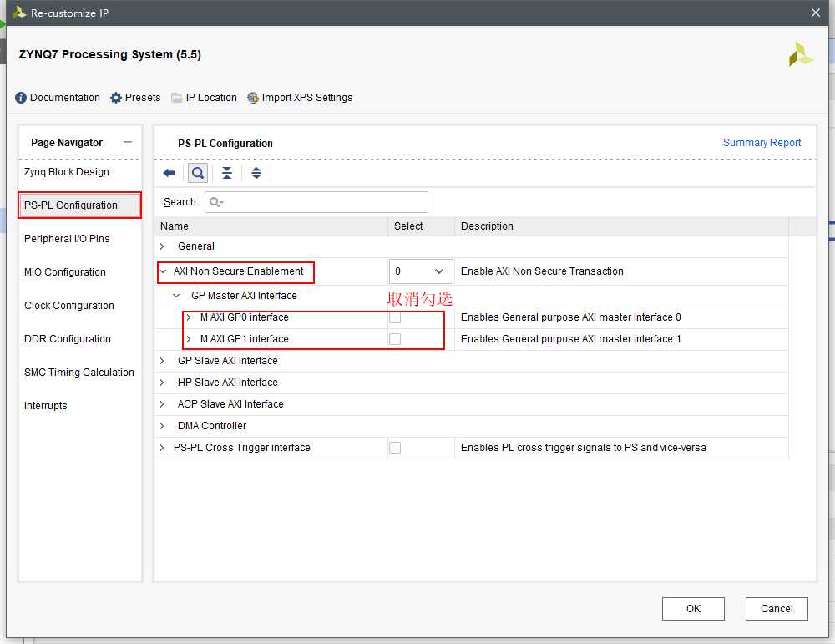Click the PS-PL cross trigger description text
This screenshot has height=644, width=835.
(584, 448)
